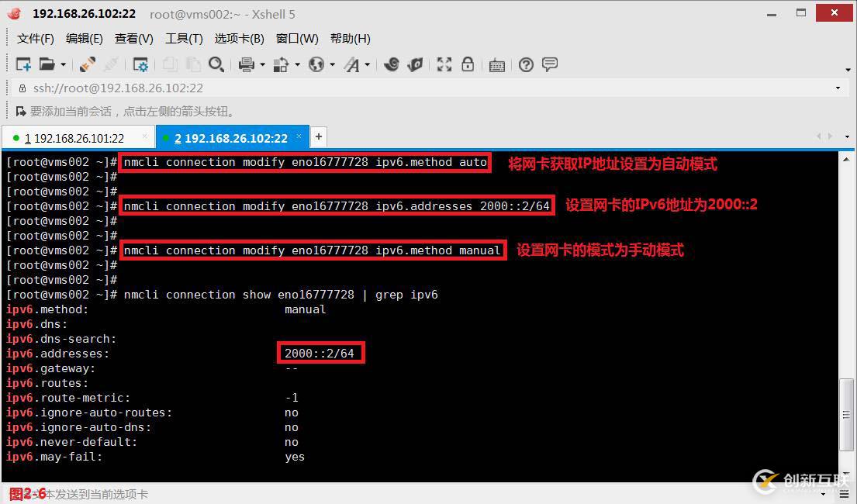The image size is (857, 504).
Task: Click the keyboard icon in toolbar
Action: tap(497, 66)
